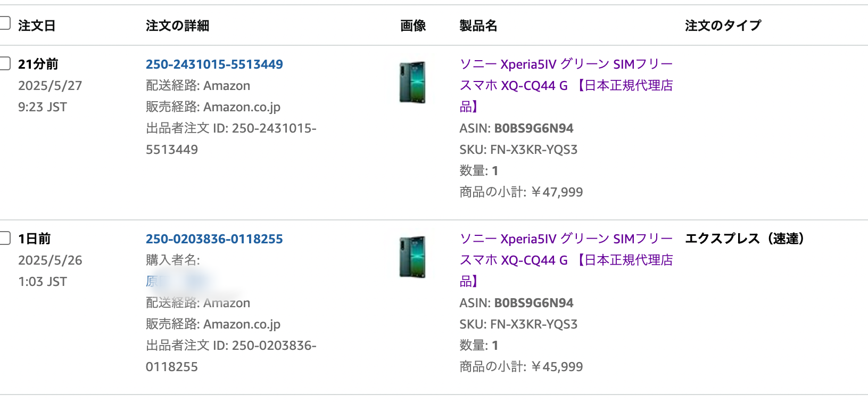Click Xperia thumbnail in the 21分前 order

413,82
